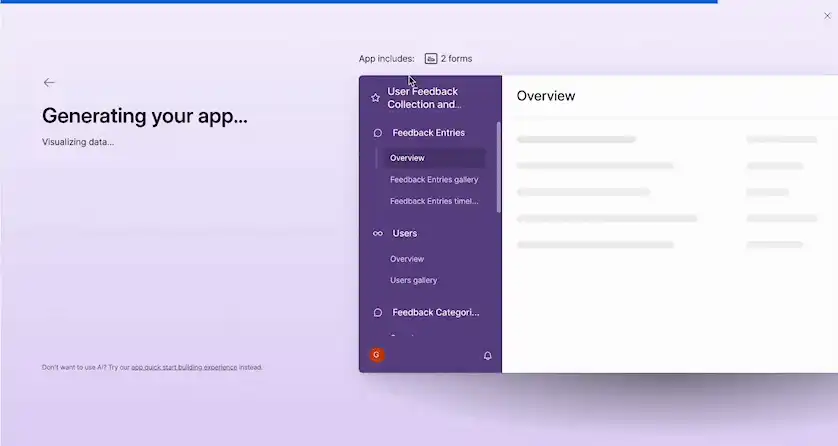Follow the app quick start building experience link

(184, 368)
